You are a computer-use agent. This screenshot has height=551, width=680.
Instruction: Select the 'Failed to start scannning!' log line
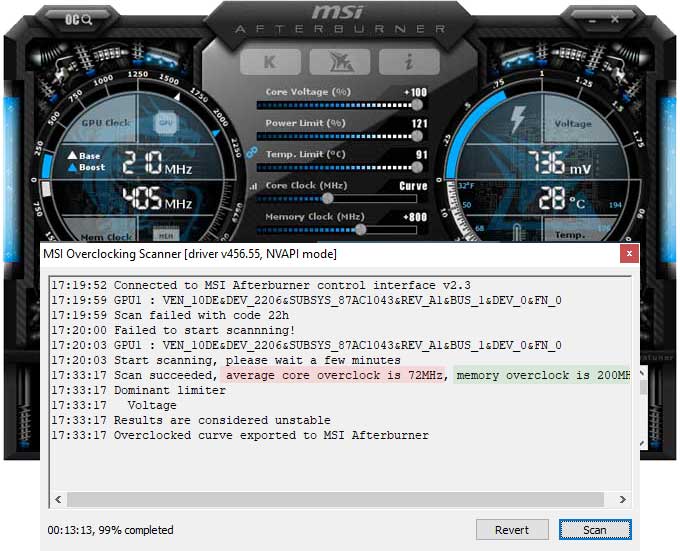(173, 330)
